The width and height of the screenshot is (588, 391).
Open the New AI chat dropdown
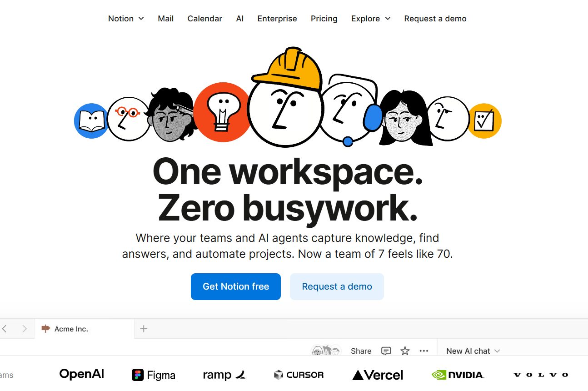pos(473,351)
